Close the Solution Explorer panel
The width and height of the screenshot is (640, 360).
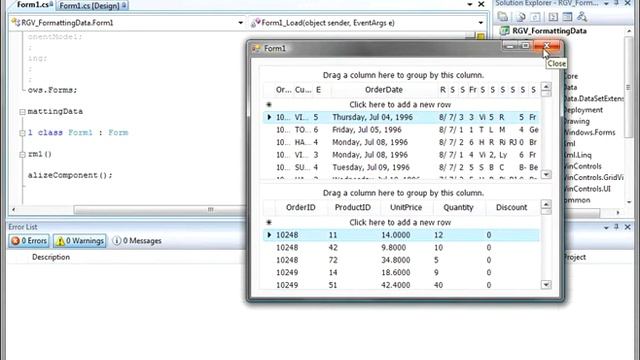pyautogui.click(x=628, y=3)
